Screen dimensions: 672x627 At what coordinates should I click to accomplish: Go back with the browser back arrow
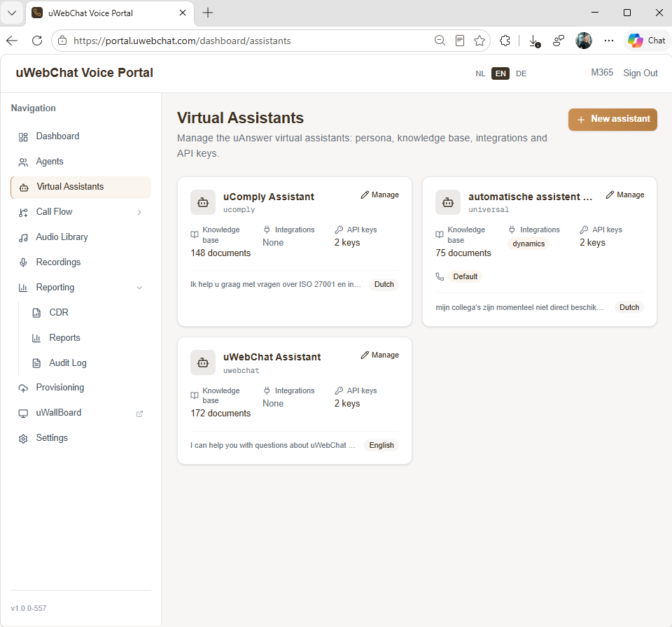(12, 41)
